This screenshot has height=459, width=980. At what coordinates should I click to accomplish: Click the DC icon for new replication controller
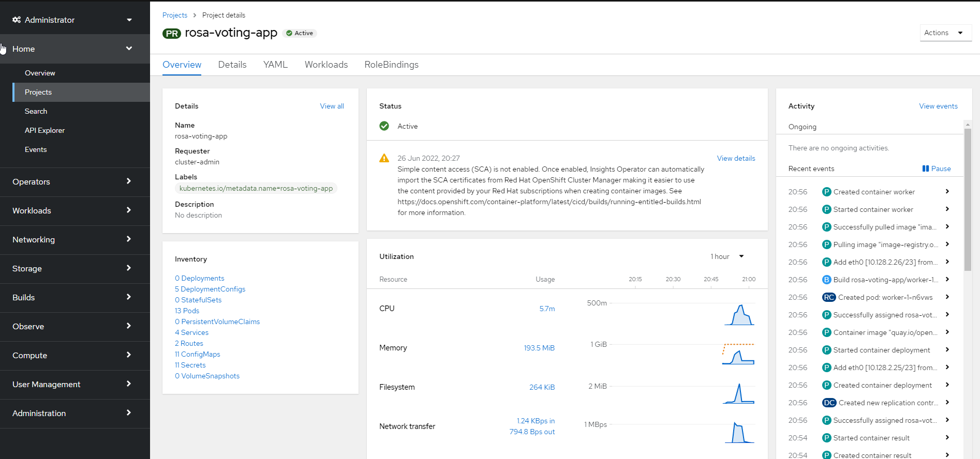click(x=829, y=403)
